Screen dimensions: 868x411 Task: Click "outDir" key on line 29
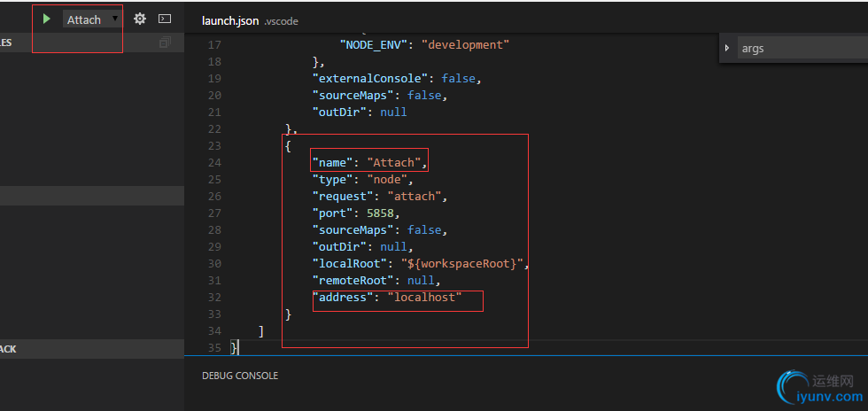pos(339,246)
